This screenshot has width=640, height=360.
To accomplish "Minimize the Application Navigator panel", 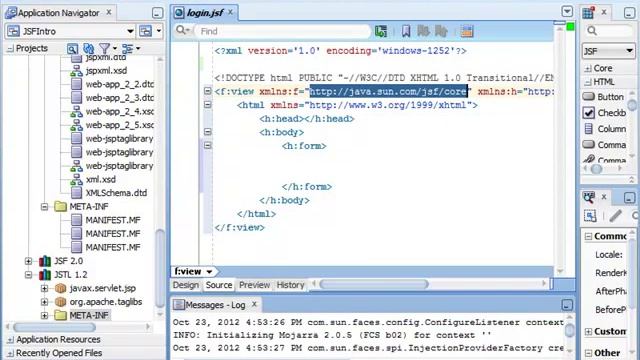I will [158, 13].
